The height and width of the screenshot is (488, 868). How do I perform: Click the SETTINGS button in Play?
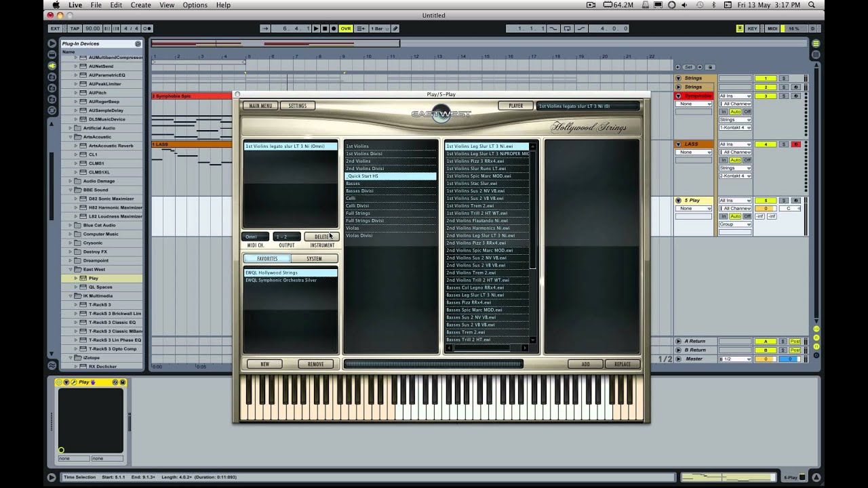pos(298,106)
